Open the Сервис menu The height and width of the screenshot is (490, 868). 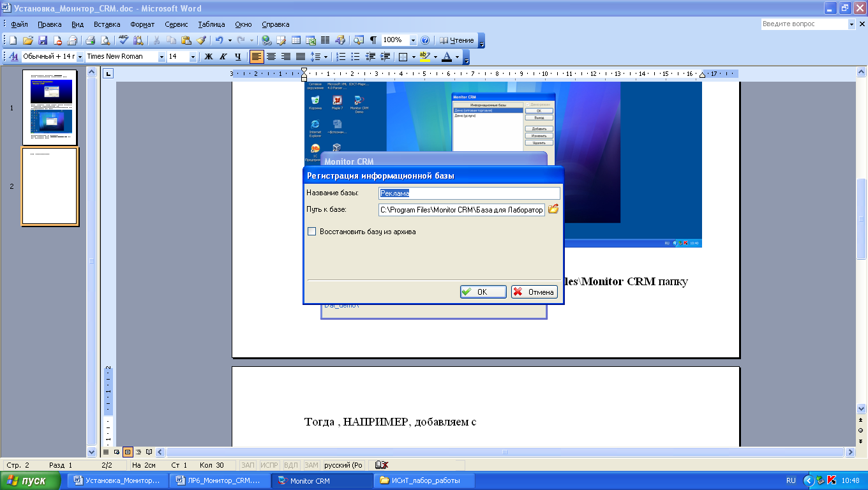pos(176,24)
